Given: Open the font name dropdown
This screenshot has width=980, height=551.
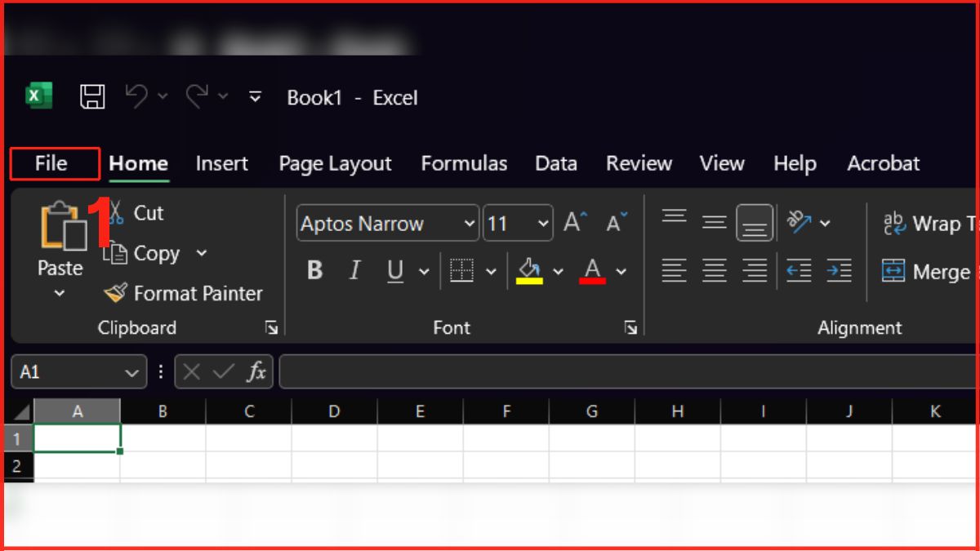Looking at the screenshot, I should [470, 223].
